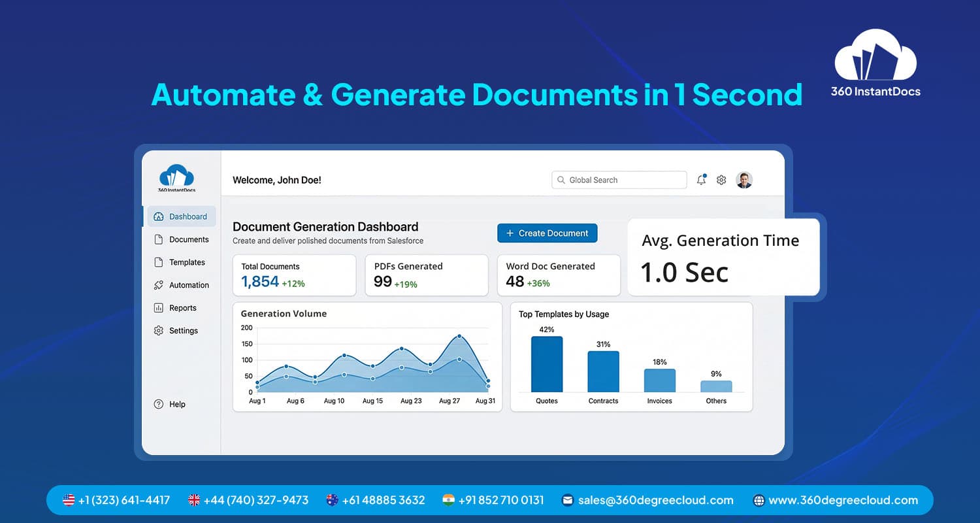Viewport: 980px width, 523px height.
Task: Go to Templates in the sidebar
Action: pyautogui.click(x=179, y=262)
